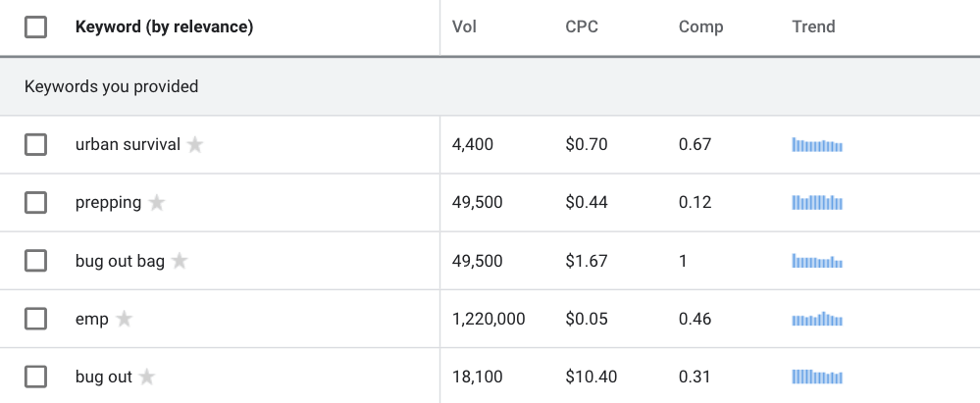Select the prepping row checkbox

35,202
